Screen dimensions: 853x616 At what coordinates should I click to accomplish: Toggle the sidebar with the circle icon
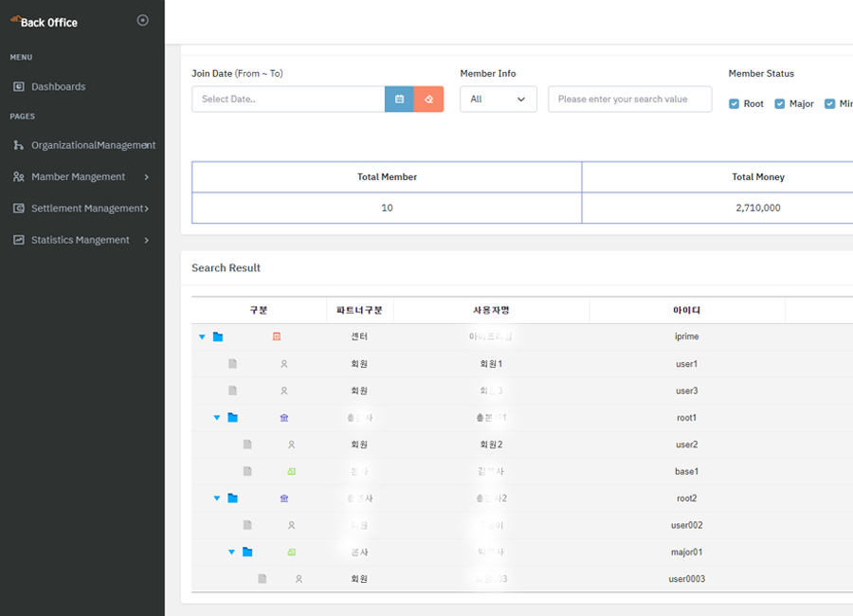pyautogui.click(x=142, y=20)
